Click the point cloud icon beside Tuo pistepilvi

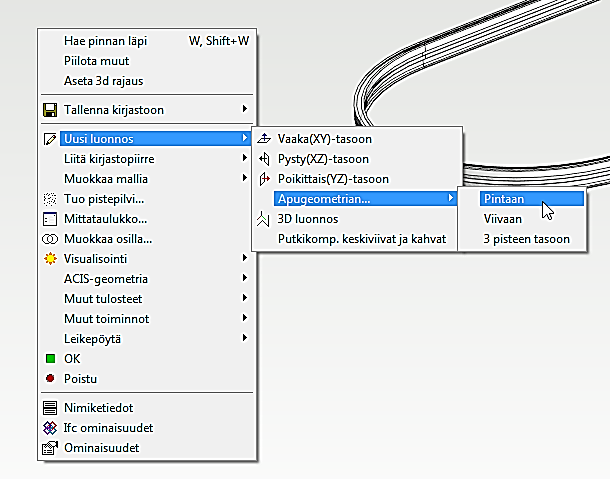50,199
